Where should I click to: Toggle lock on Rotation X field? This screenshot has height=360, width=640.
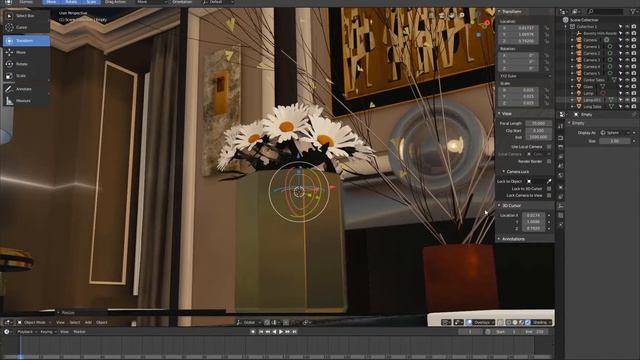547,56
